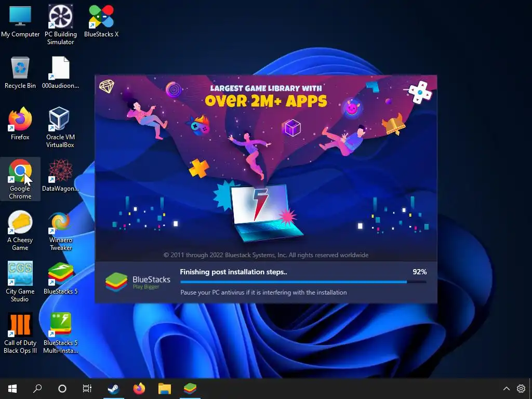This screenshot has width=532, height=399.
Task: Open File Explorer from the taskbar
Action: coord(165,389)
